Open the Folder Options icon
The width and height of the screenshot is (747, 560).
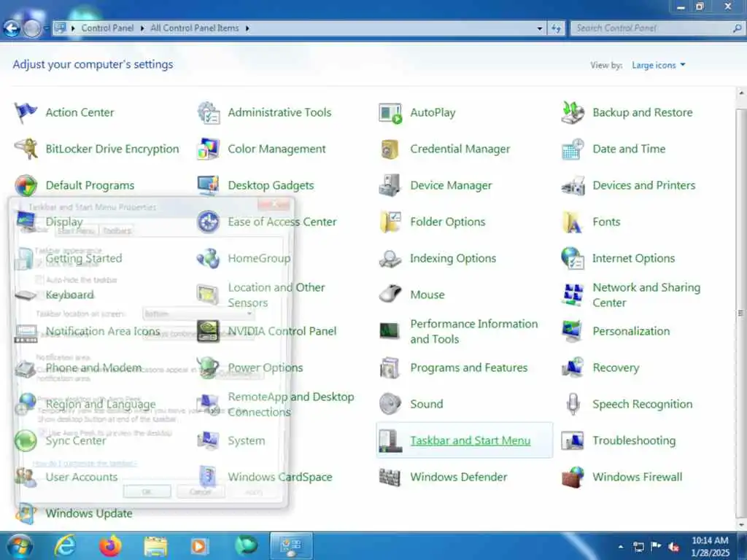point(391,222)
